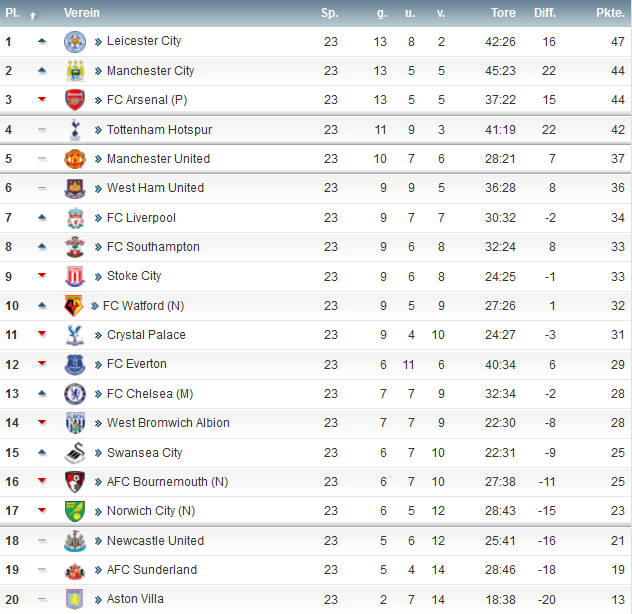Click the Aston Villa crest icon
The height and width of the screenshot is (614, 632).
point(75,599)
